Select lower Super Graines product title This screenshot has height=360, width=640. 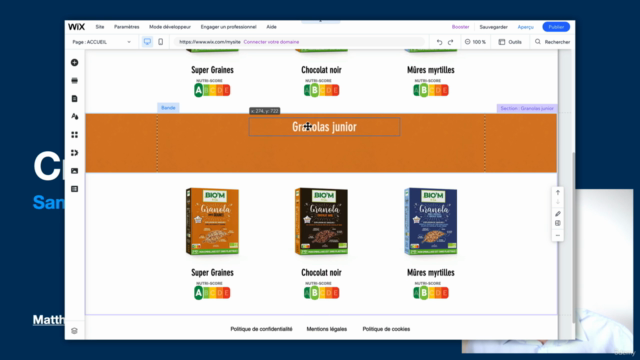coord(212,273)
